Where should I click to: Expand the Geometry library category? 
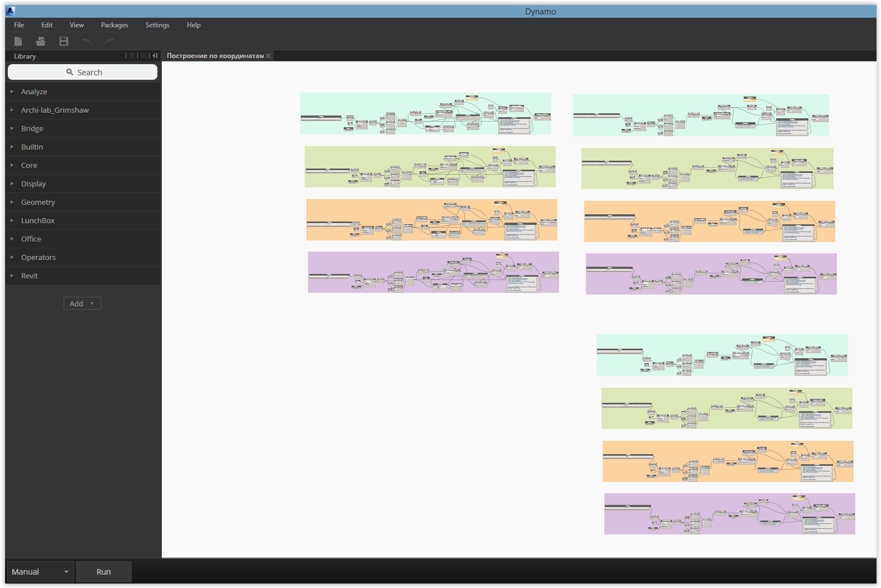coord(38,202)
